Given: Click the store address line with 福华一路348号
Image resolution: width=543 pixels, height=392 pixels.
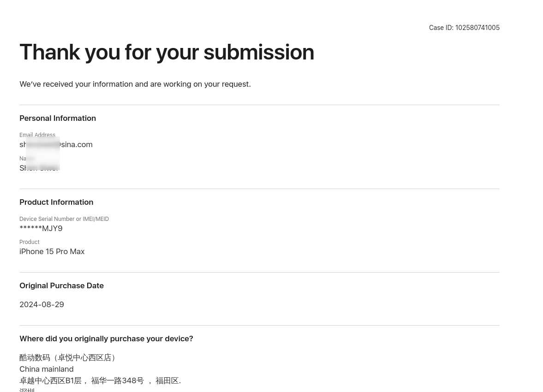Looking at the screenshot, I should click(x=100, y=380).
